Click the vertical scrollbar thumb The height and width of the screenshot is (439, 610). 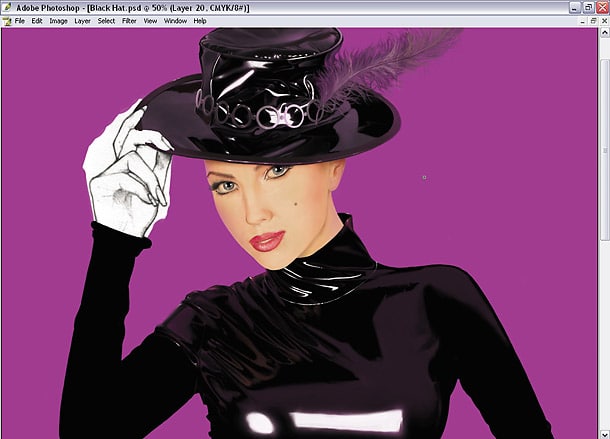point(605,150)
